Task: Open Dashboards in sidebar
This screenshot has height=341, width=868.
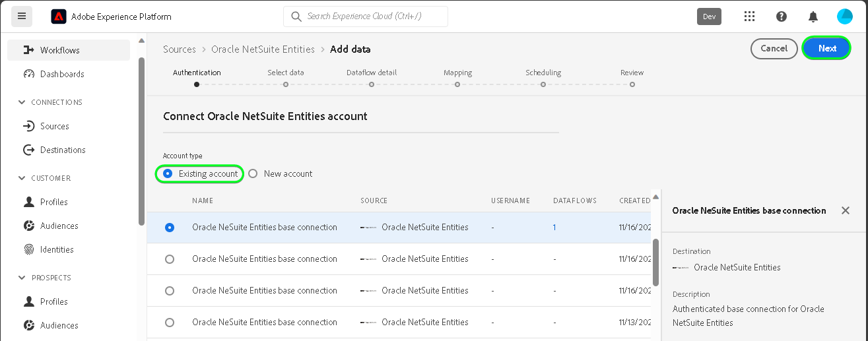Action: pyautogui.click(x=62, y=74)
